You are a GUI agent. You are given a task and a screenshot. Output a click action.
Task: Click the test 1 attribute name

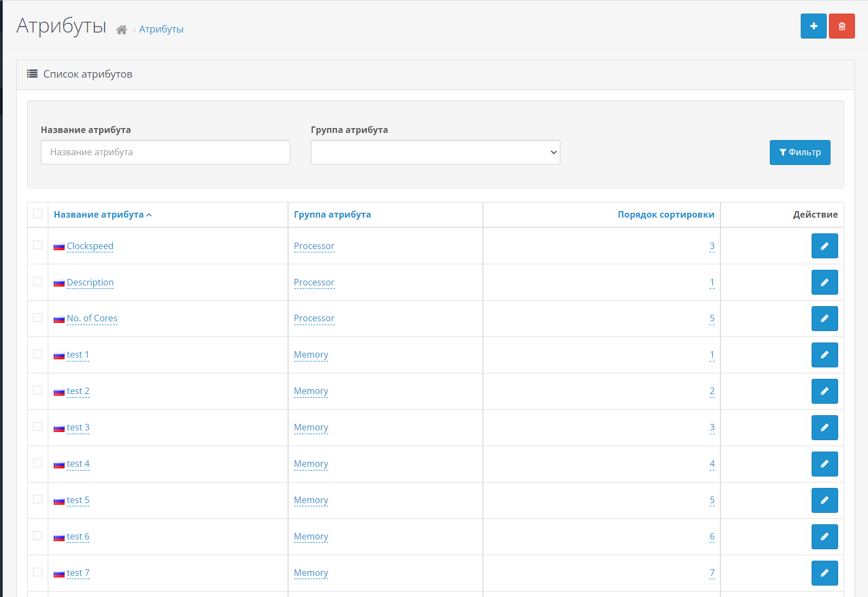click(78, 354)
